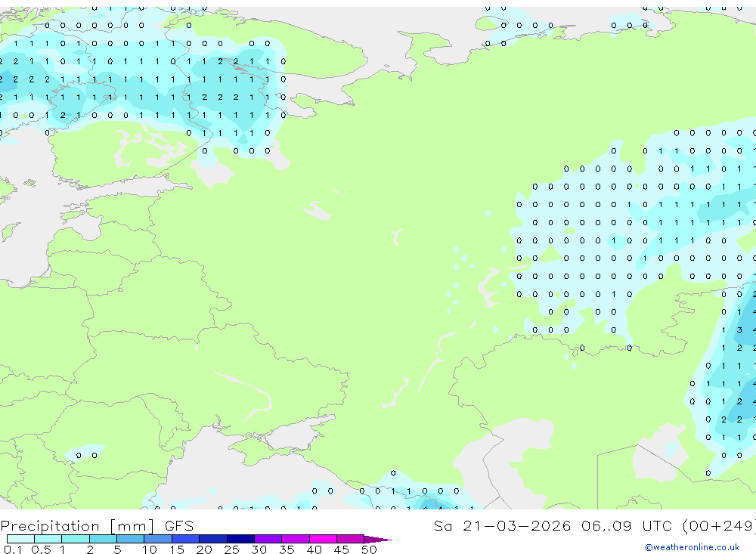Click the above-50 arrow tip of legend
Viewport: 756px width, 554px height.
click(378, 539)
